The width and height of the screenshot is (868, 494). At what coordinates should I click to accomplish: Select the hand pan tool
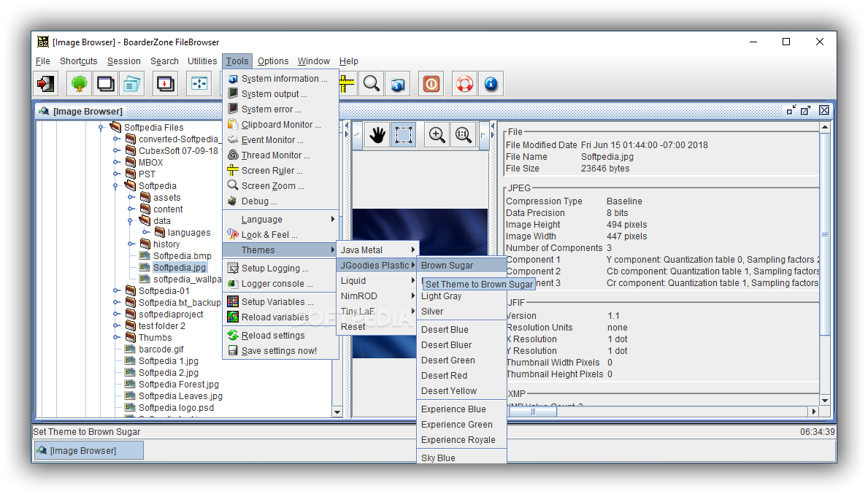[377, 135]
